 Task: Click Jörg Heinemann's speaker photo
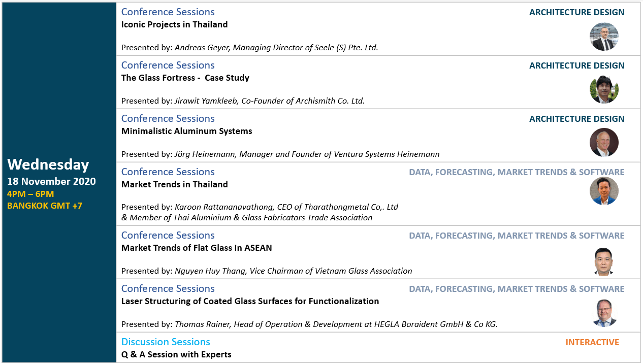[604, 142]
